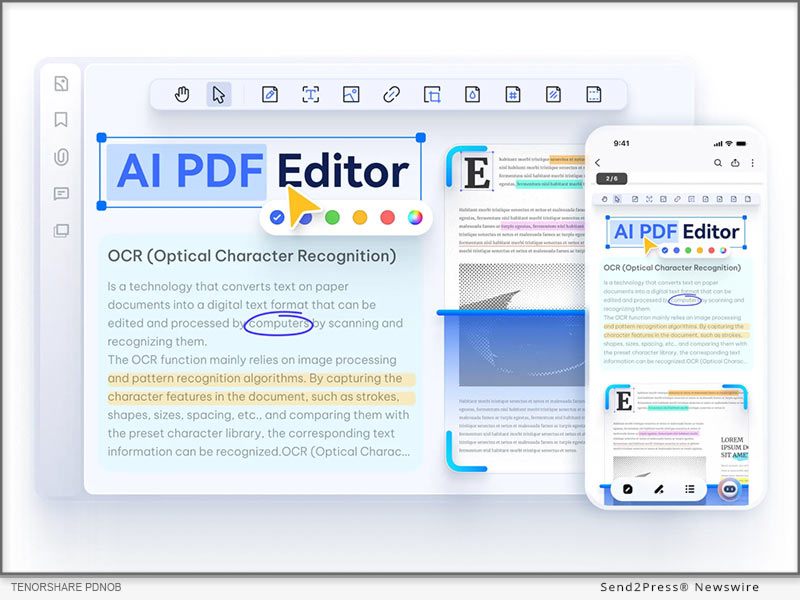This screenshot has width=800, height=600.
Task: Open the Edit text tool
Action: pos(270,94)
